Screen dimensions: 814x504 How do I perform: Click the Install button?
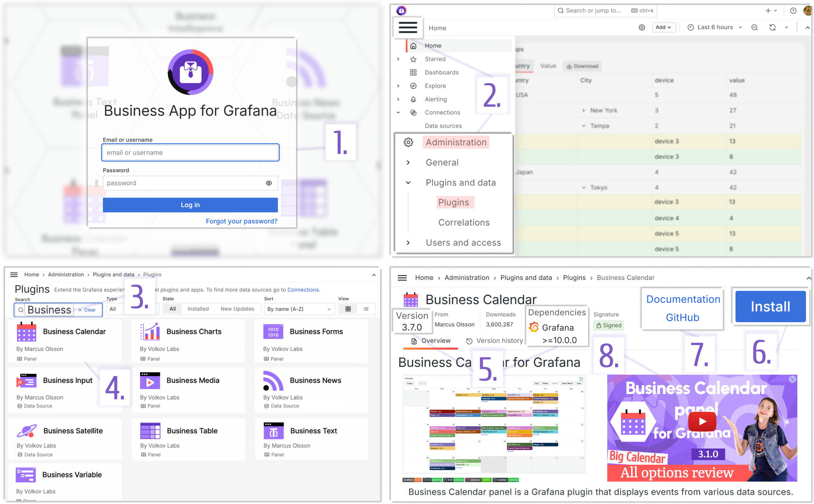(x=770, y=306)
